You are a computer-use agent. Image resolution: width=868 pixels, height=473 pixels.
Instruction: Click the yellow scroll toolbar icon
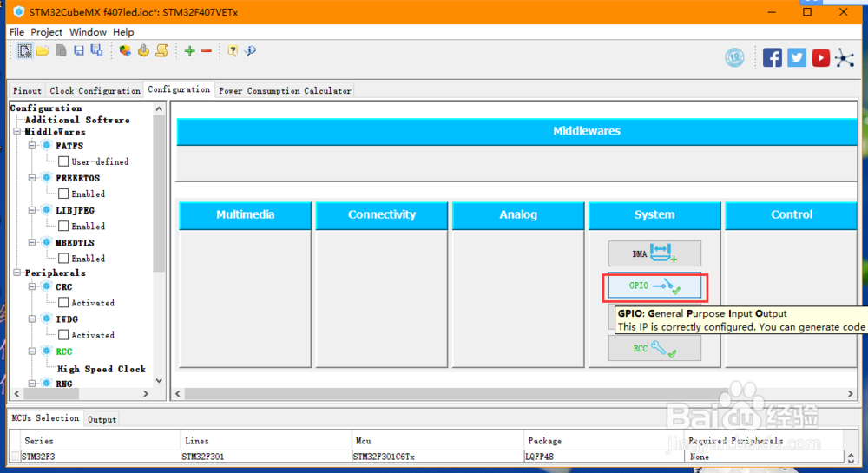point(161,51)
